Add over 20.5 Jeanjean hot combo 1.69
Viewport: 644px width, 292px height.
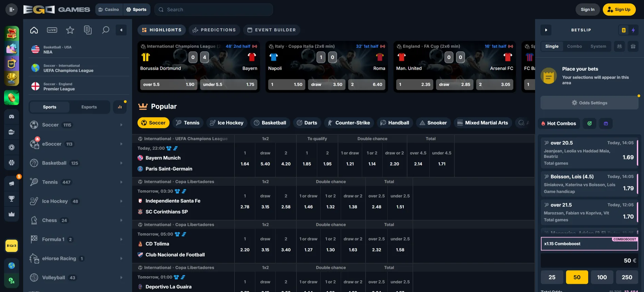(x=590, y=153)
